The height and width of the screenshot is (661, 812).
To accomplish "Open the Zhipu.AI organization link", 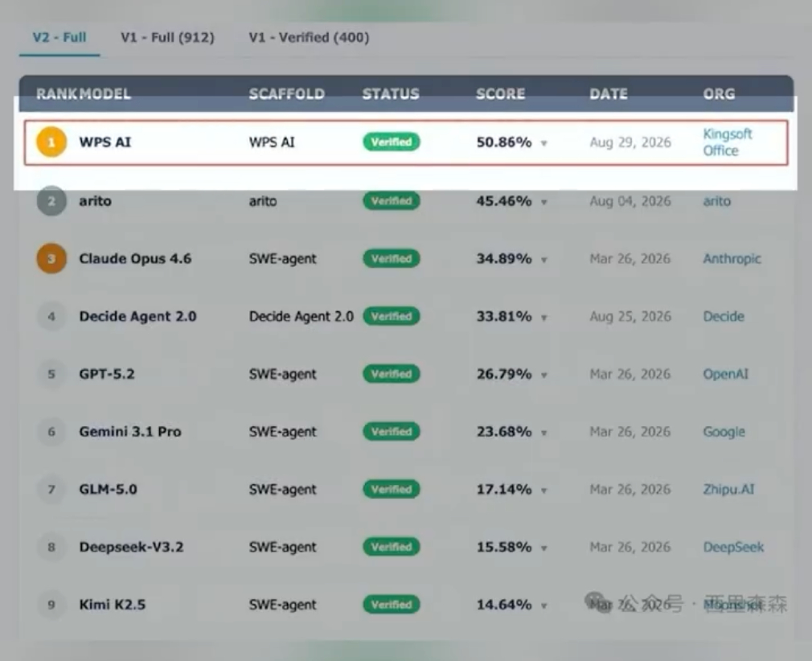I will pos(728,489).
